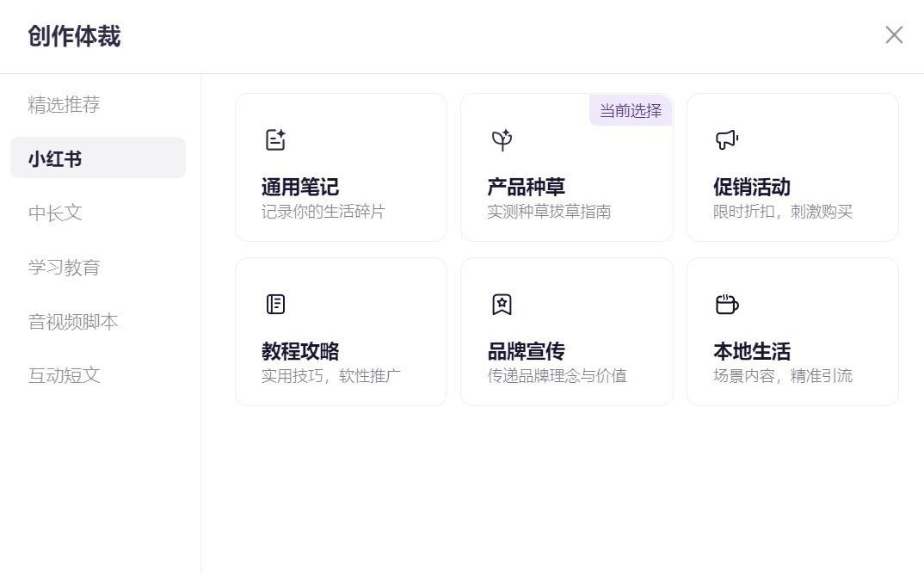
Task: Switch to 互动短文 category
Action: (x=65, y=375)
